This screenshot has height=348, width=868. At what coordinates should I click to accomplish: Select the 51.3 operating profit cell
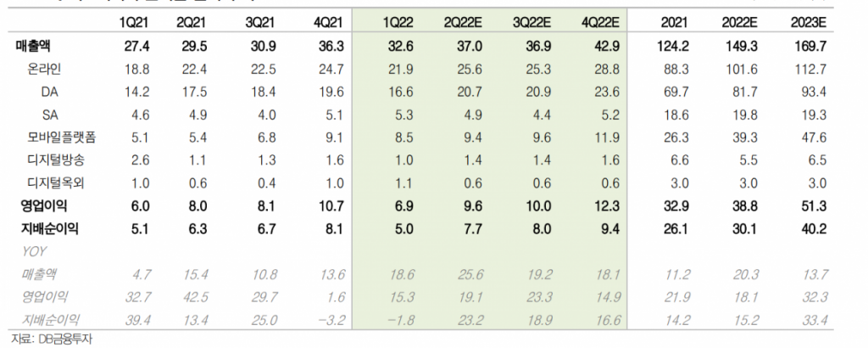(x=814, y=205)
